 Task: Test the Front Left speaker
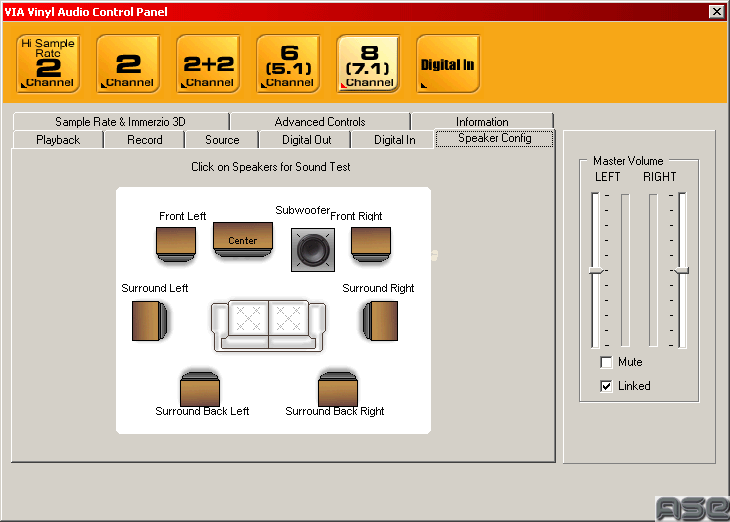176,244
